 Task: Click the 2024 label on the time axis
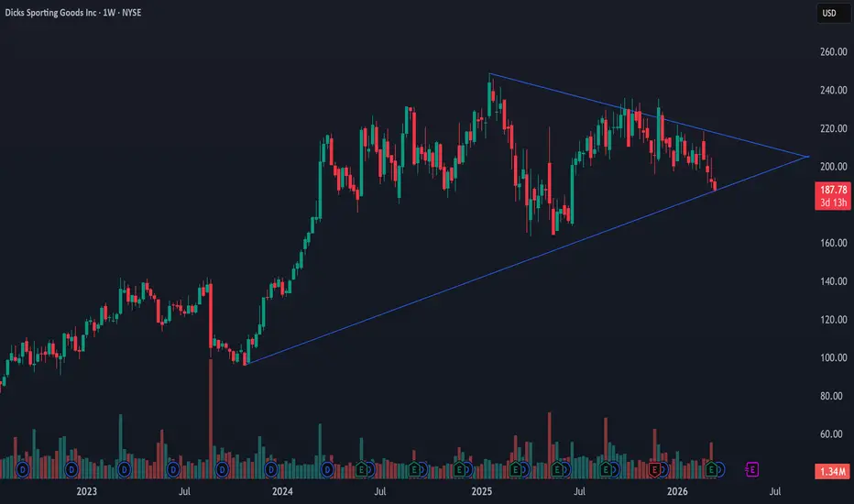point(282,491)
